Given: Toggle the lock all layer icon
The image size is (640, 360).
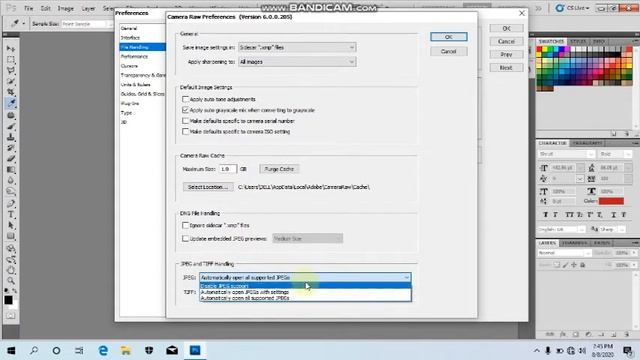Looking at the screenshot, I should click(583, 265).
